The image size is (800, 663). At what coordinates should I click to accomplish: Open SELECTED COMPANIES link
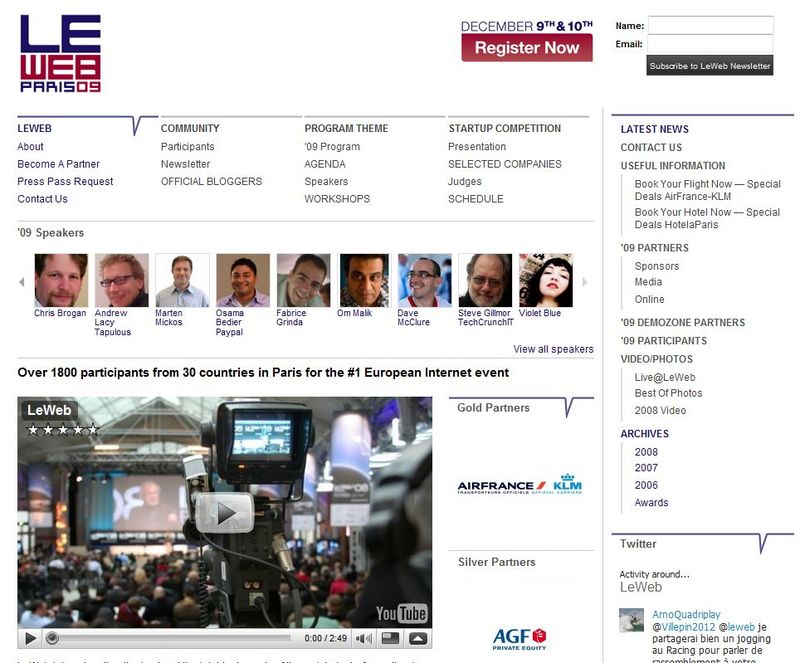[x=505, y=164]
